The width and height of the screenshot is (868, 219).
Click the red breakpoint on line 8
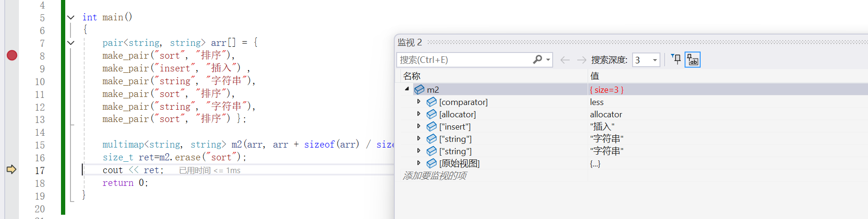click(12, 55)
